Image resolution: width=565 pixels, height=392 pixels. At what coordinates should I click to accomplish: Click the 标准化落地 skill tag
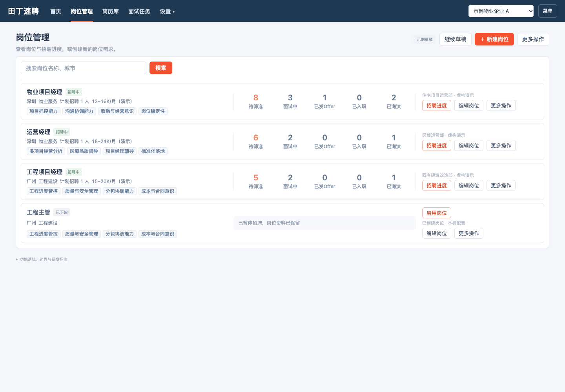click(153, 151)
